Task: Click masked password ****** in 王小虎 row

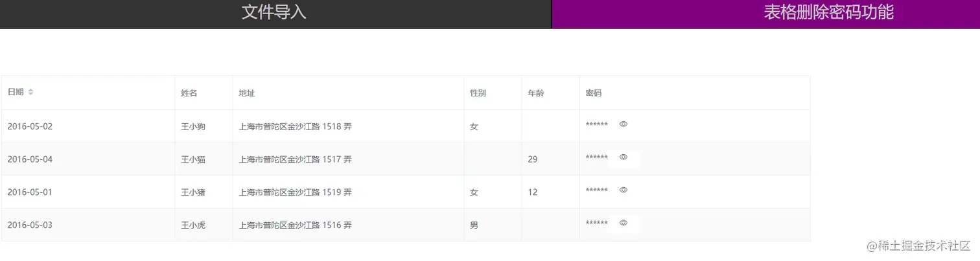Action: [597, 223]
